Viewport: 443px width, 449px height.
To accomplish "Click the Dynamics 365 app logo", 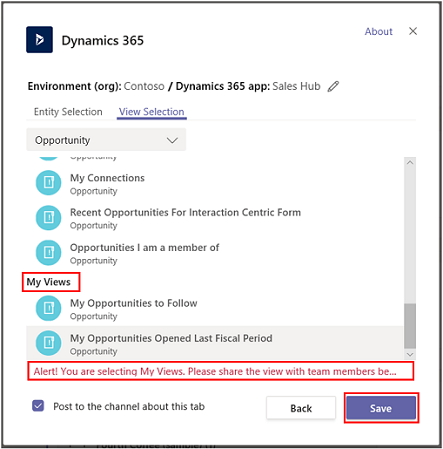I will tap(39, 40).
